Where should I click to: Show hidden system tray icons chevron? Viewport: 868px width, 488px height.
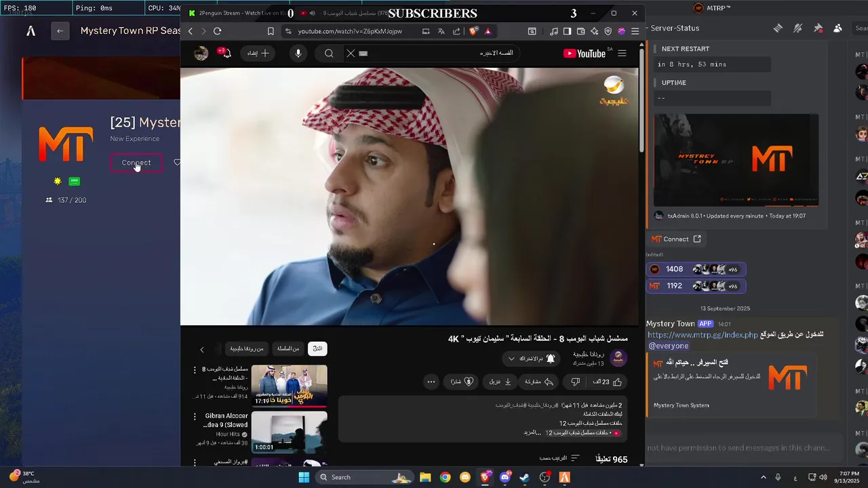click(x=763, y=477)
